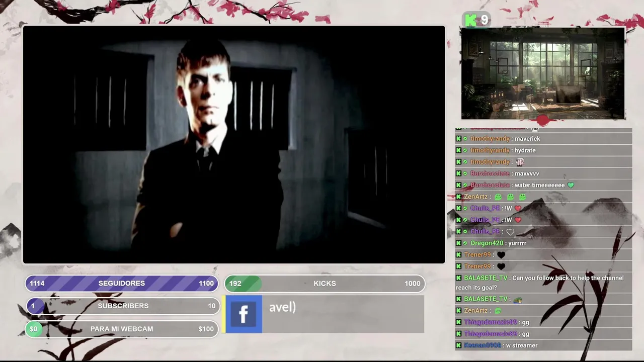The width and height of the screenshot is (644, 362).
Task: Click the chat text 'maverick'
Action: (x=527, y=139)
